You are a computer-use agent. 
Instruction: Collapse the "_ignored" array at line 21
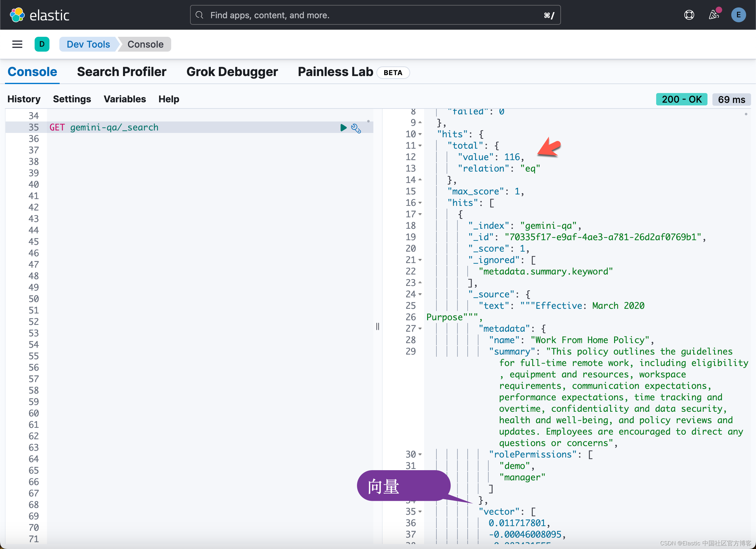point(420,260)
